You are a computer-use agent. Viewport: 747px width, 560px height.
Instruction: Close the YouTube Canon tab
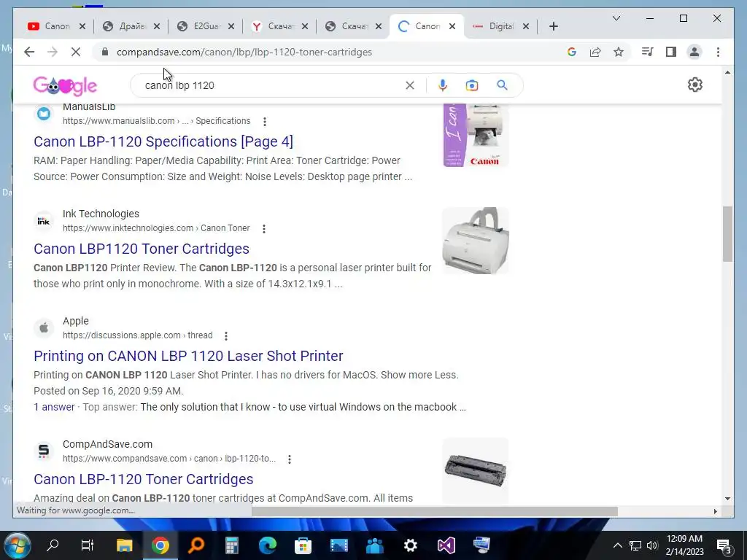(82, 26)
